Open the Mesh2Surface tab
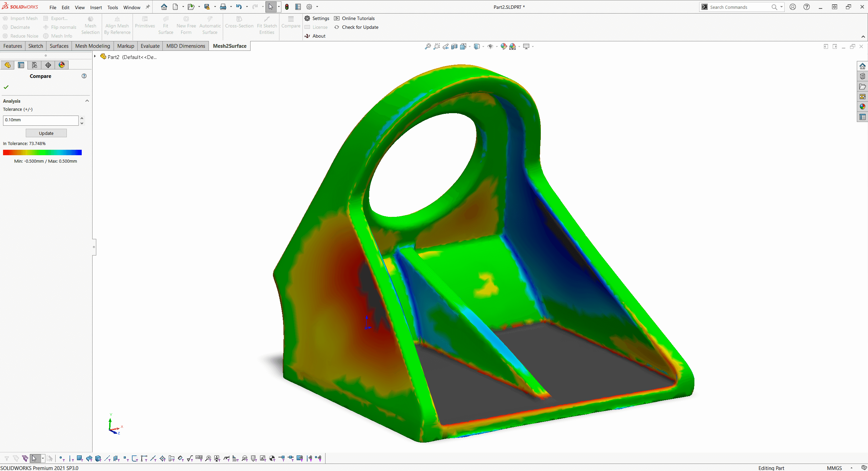The image size is (868, 471). (x=229, y=46)
